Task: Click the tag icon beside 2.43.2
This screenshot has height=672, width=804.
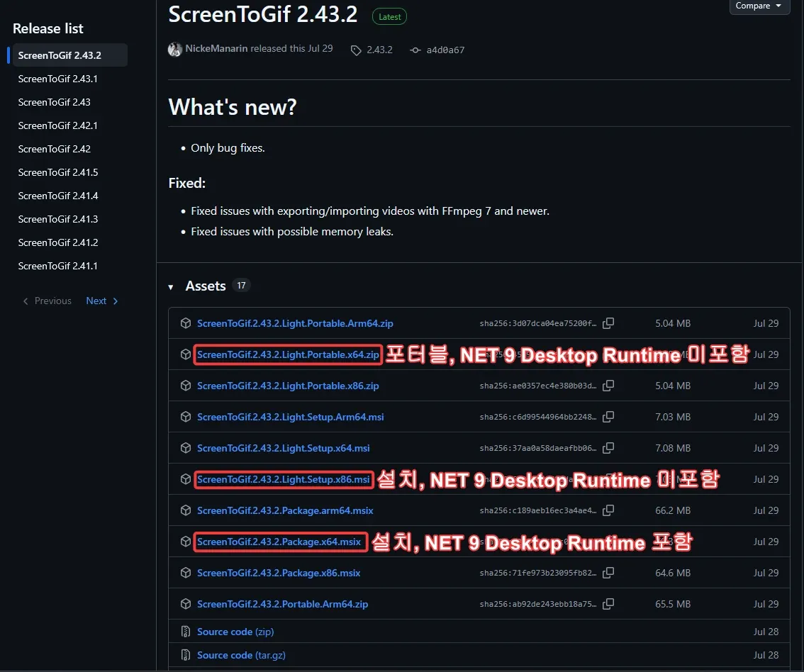Action: pos(356,50)
